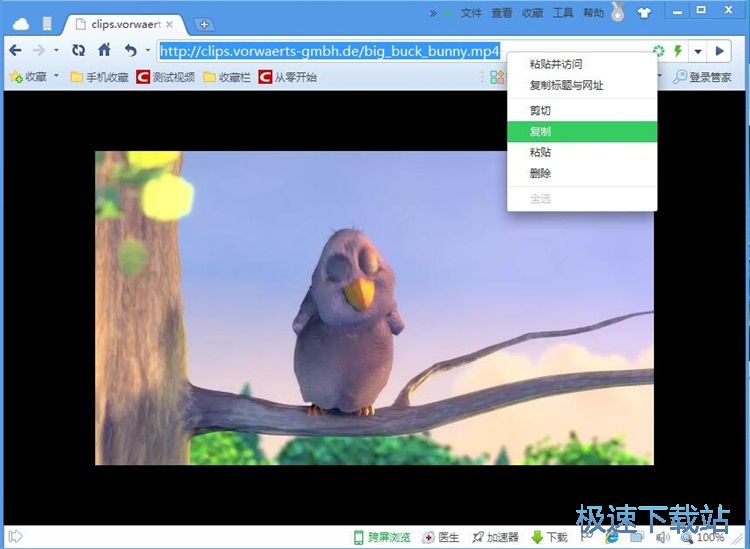Choose 复制 from context menu
Screen dimensions: 750x549
tap(582, 132)
